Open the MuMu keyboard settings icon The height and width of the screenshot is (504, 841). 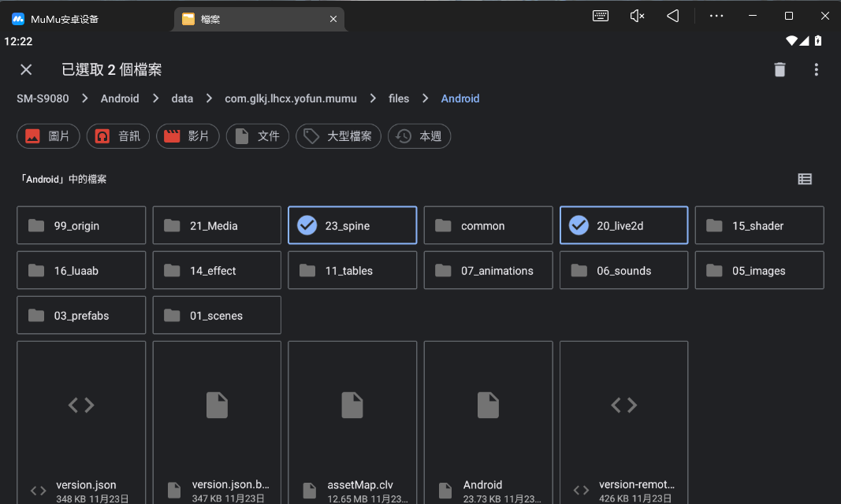(x=600, y=16)
